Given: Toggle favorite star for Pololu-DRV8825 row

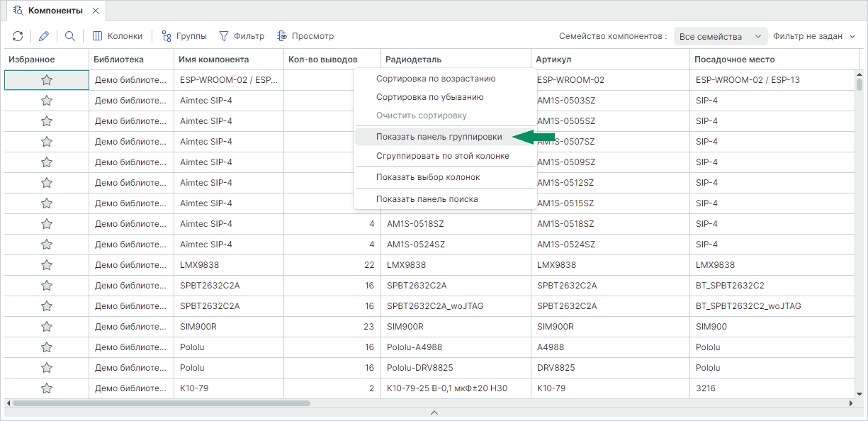Looking at the screenshot, I should (x=47, y=368).
